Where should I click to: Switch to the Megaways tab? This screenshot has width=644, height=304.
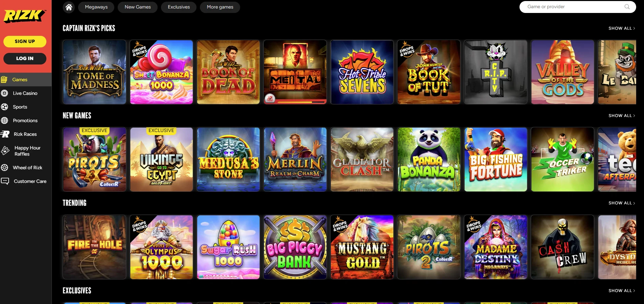point(96,7)
